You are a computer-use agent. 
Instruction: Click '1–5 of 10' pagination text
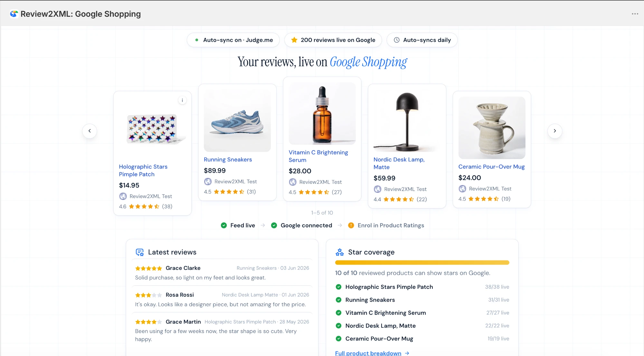[322, 213]
